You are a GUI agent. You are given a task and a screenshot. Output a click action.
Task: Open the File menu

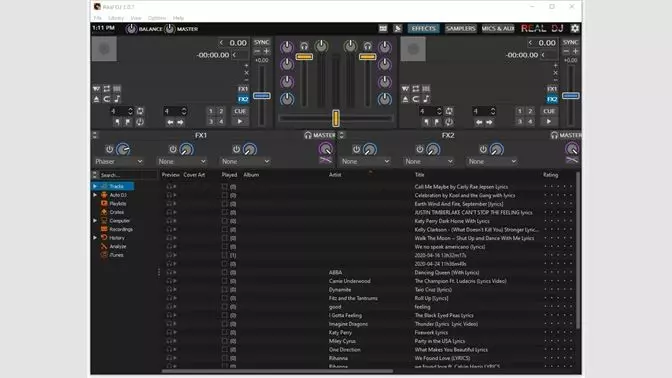pyautogui.click(x=98, y=18)
